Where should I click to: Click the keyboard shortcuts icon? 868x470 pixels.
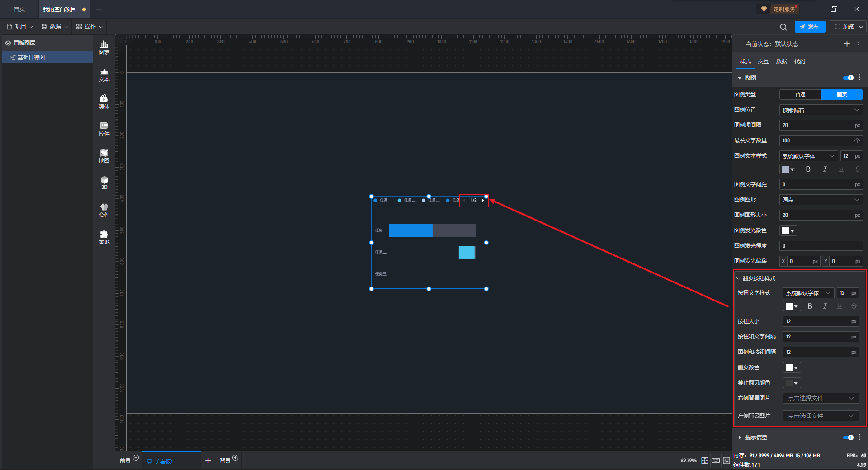click(x=716, y=461)
